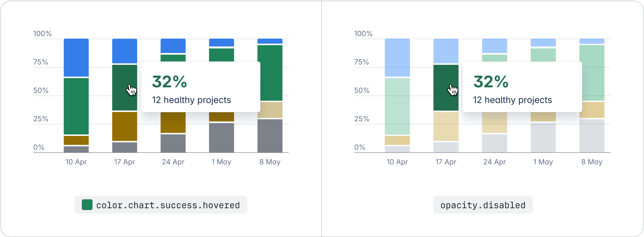Click yellow segment of 17 Apr bar, left chart
This screenshot has width=644, height=237.
(x=125, y=126)
